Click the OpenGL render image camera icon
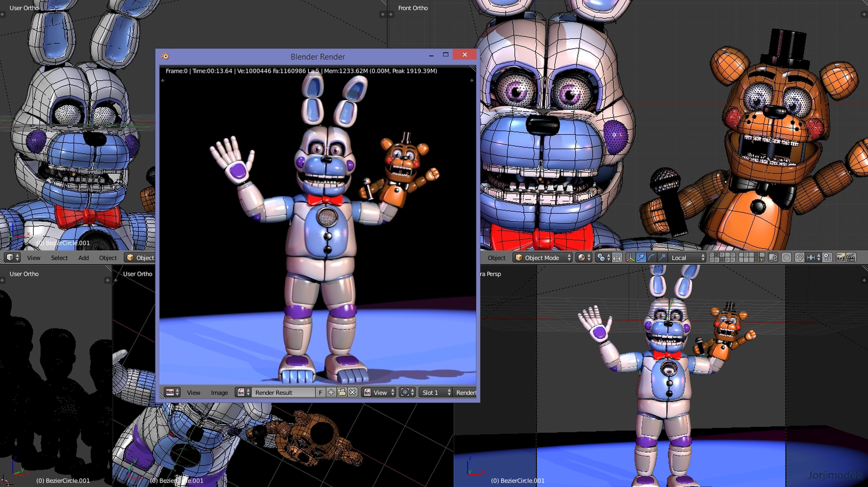This screenshot has height=487, width=868. point(840,258)
